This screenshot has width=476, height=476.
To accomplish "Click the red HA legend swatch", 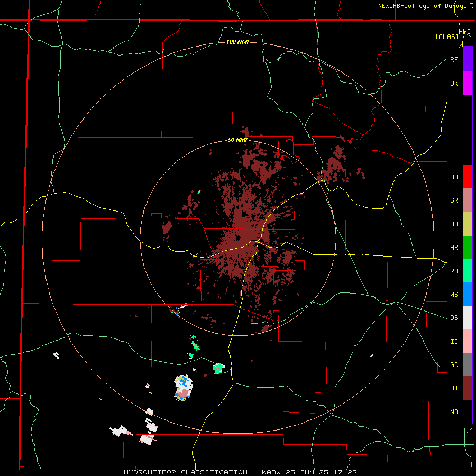I will coord(467,177).
